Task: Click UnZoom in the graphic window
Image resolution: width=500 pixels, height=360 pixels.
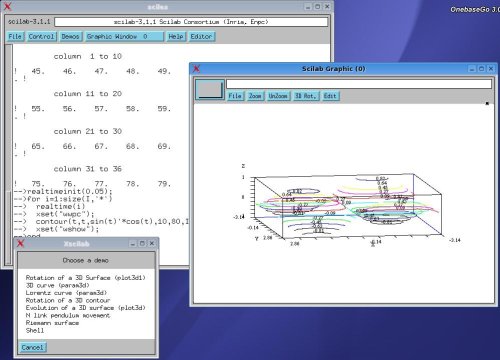Action: click(x=278, y=96)
